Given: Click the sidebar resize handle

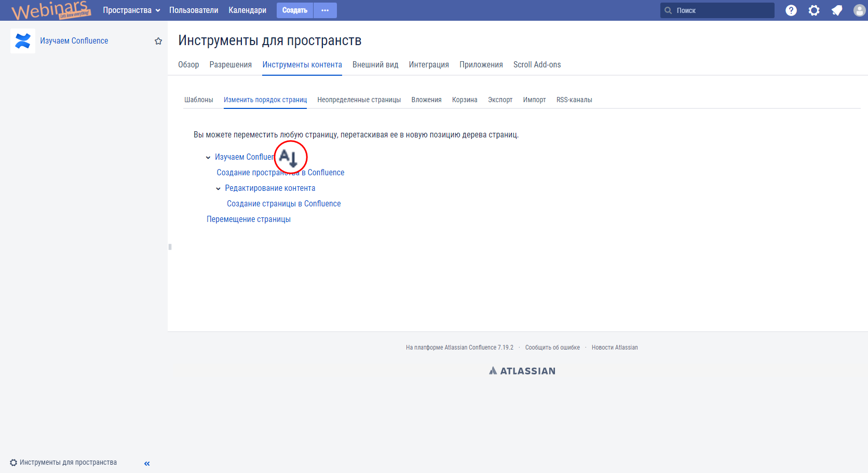Looking at the screenshot, I should (x=170, y=247).
